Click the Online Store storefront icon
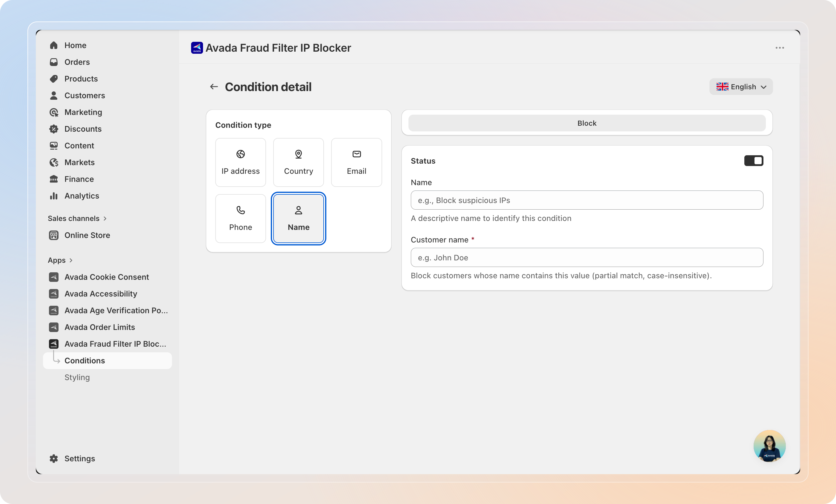Viewport: 836px width, 504px height. pos(54,235)
